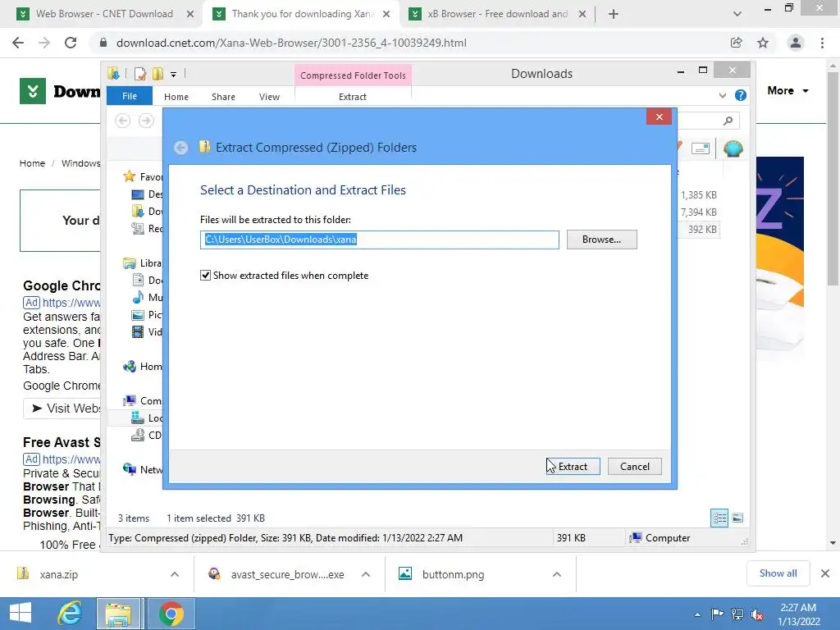Switch to Home ribbon tab
The height and width of the screenshot is (630, 840).
point(176,97)
